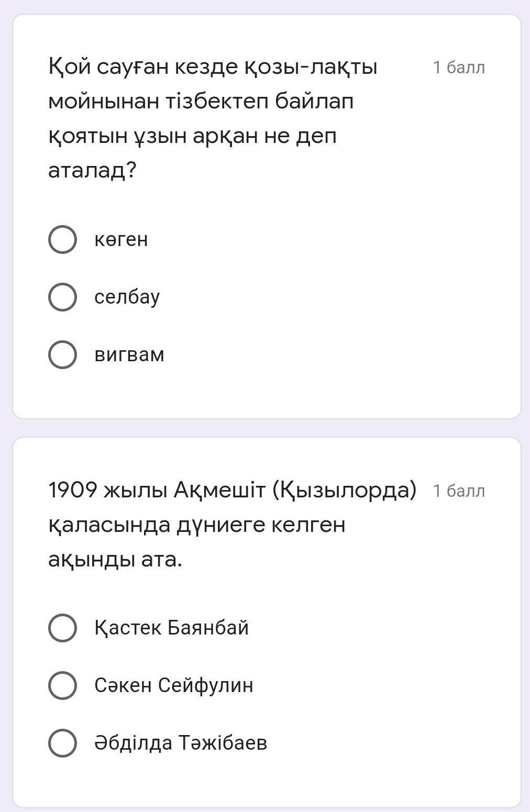Viewport: 530px width, 812px height.
Task: Tap the Сәкен Сейфулин option text
Action: pos(173,685)
